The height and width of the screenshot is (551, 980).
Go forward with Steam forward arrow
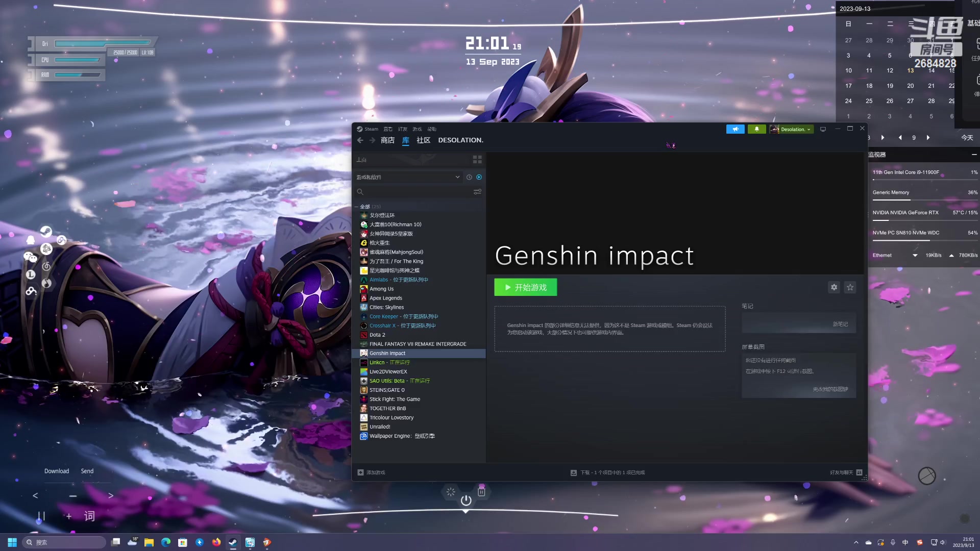pyautogui.click(x=372, y=140)
